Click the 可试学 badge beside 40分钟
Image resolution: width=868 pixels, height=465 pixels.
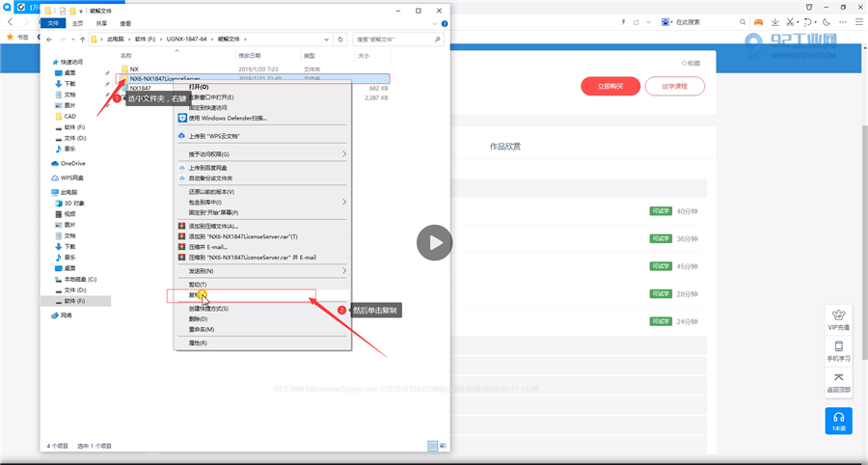(661, 211)
